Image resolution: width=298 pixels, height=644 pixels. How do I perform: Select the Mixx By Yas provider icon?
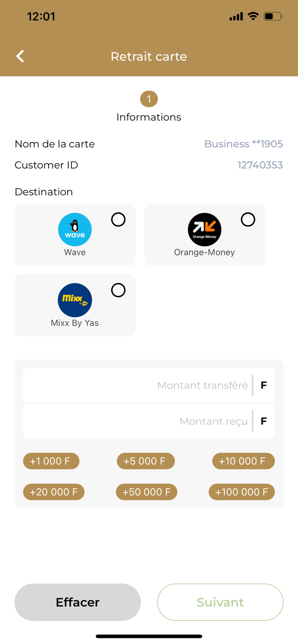click(75, 300)
